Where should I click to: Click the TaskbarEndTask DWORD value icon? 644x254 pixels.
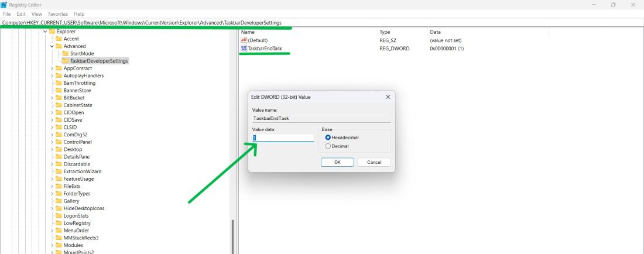244,49
